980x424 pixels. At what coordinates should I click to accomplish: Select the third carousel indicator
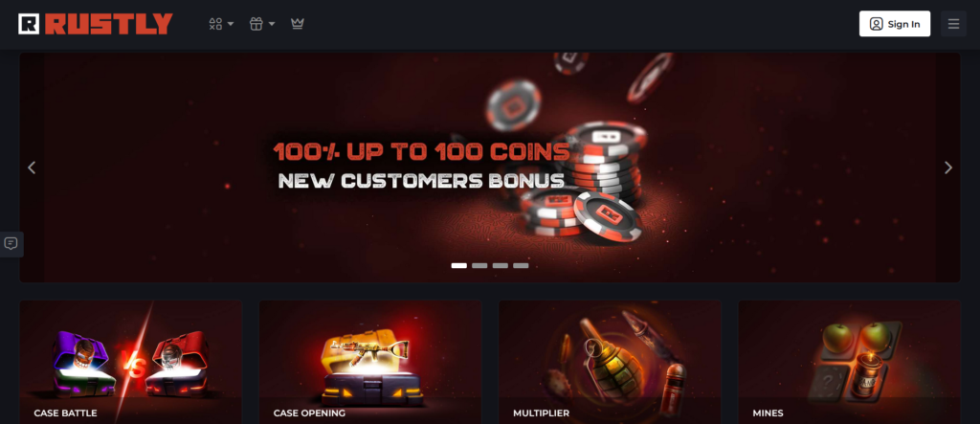pyautogui.click(x=500, y=266)
